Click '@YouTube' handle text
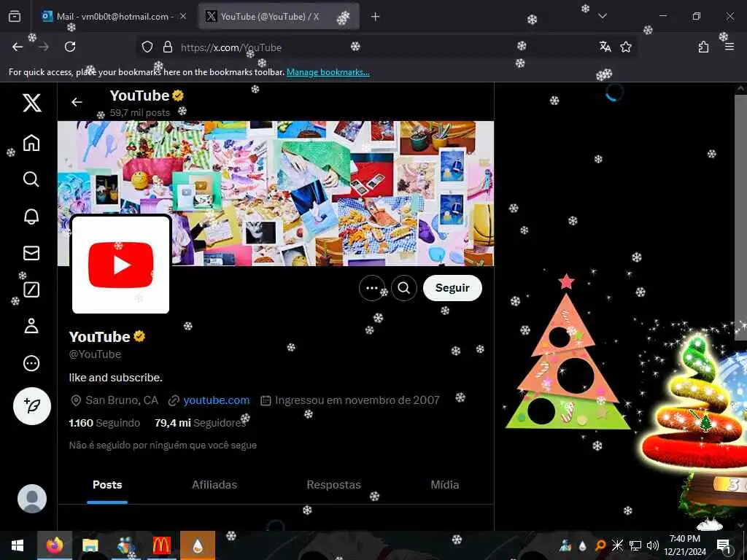The width and height of the screenshot is (747, 560). click(x=96, y=354)
